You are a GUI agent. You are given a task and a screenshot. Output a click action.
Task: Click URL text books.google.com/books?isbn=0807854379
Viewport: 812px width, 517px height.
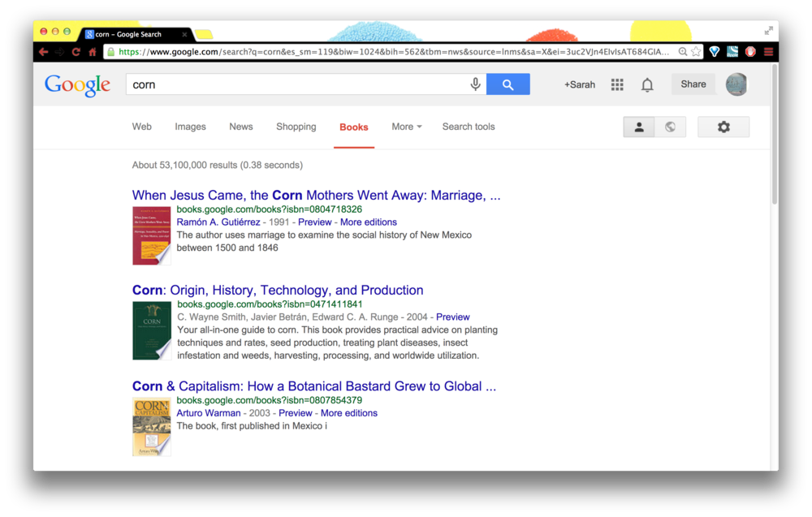(x=270, y=401)
